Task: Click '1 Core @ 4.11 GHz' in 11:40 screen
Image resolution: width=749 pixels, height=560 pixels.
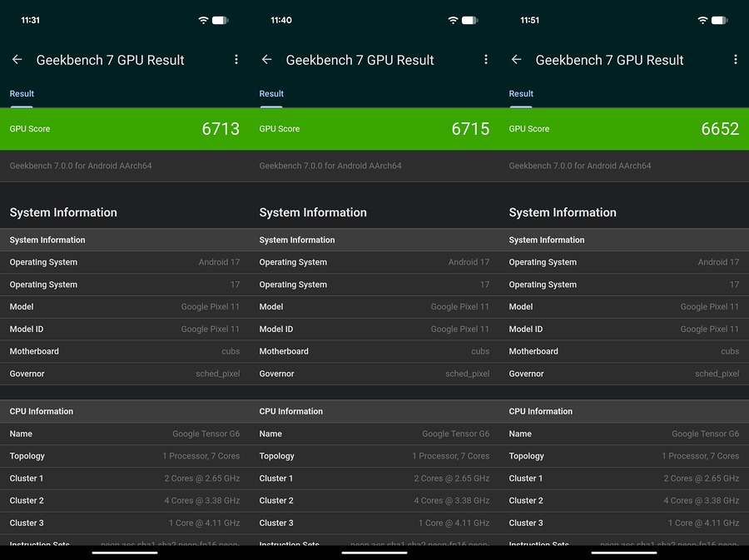Action: tap(454, 523)
